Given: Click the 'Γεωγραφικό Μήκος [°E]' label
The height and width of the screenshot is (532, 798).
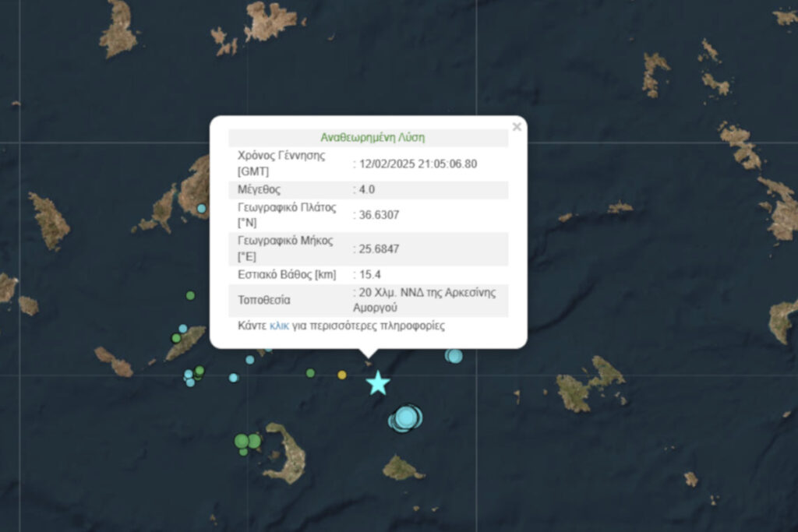Looking at the screenshot, I should (285, 248).
